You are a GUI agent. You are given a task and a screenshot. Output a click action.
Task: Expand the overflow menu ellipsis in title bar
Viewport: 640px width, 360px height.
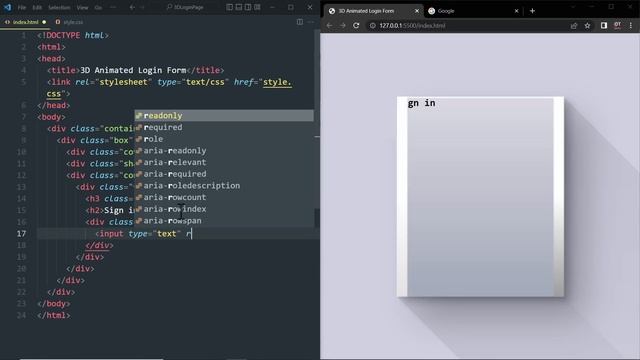coord(113,7)
